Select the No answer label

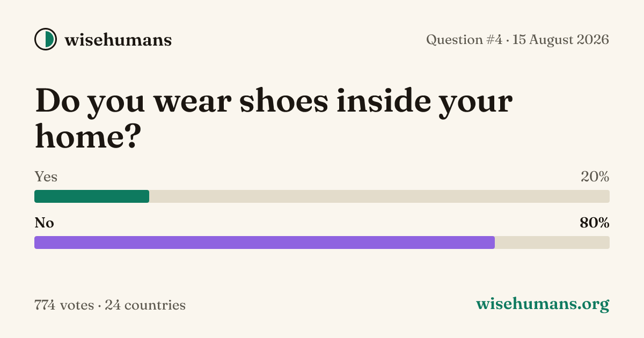[45, 223]
